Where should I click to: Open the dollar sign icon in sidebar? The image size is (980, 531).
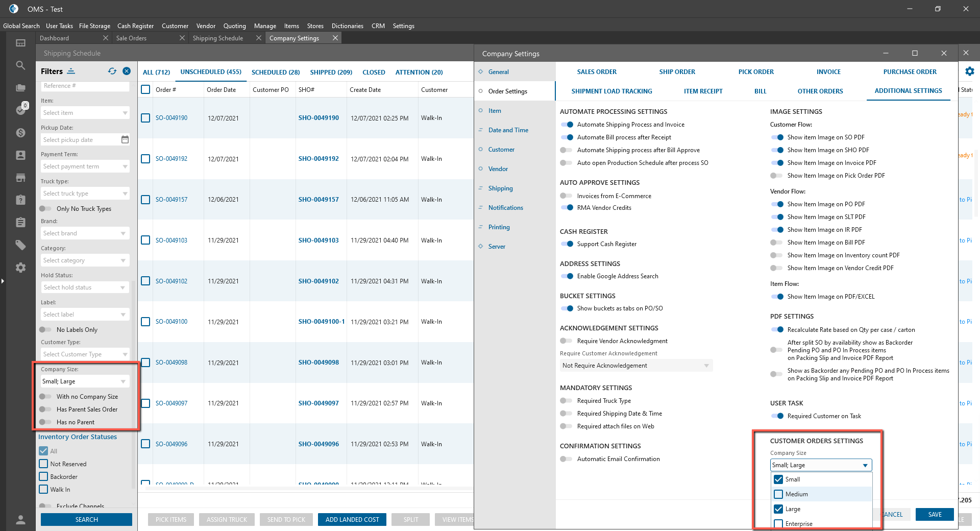(20, 133)
